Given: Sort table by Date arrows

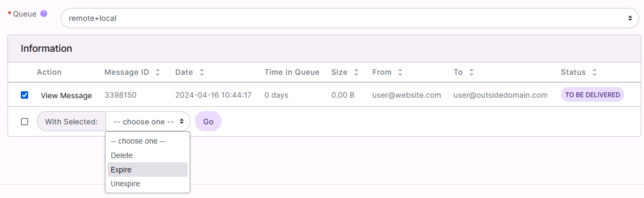Looking at the screenshot, I should pos(202,72).
